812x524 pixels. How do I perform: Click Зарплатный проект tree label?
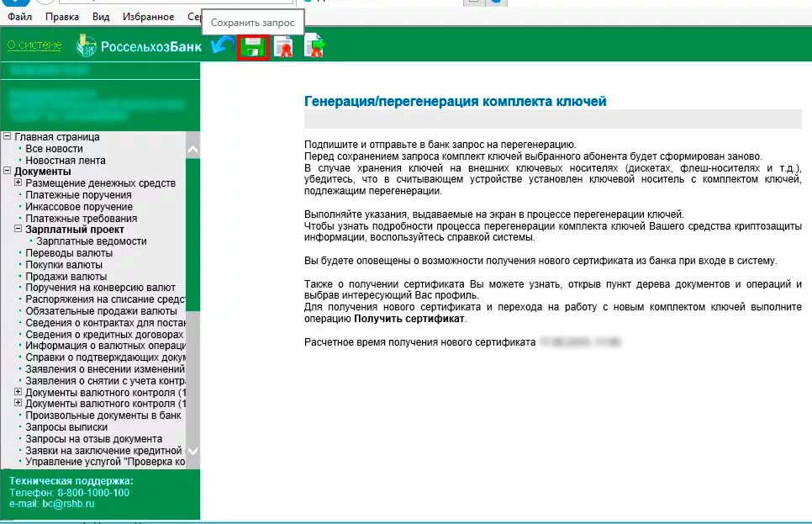tap(75, 229)
